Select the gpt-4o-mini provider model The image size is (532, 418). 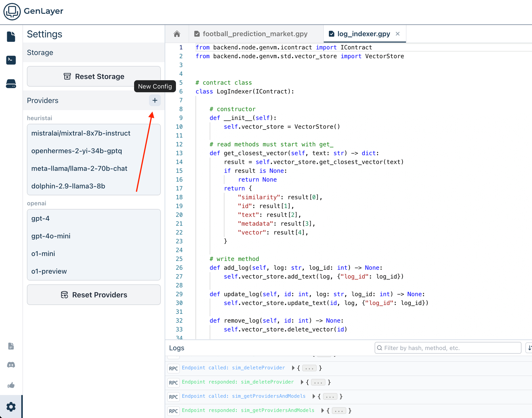pyautogui.click(x=51, y=236)
